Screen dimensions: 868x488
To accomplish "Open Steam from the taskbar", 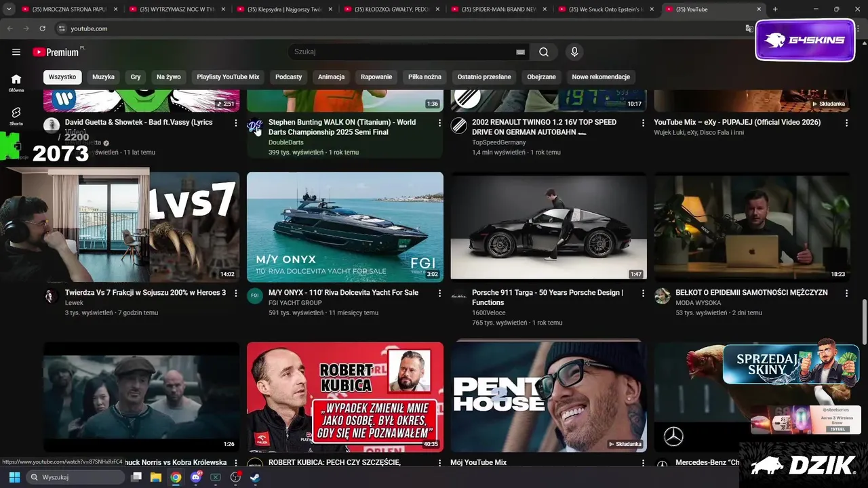I will [255, 477].
